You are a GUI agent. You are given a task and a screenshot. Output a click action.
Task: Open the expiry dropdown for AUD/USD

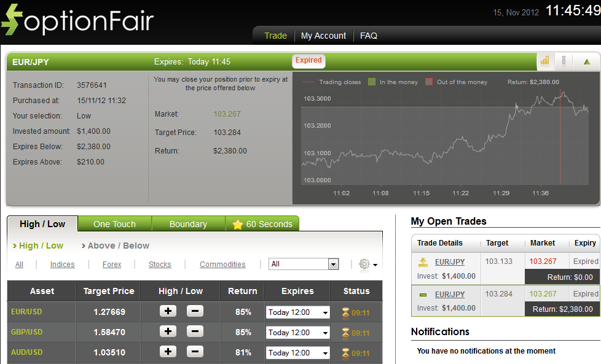[298, 353]
